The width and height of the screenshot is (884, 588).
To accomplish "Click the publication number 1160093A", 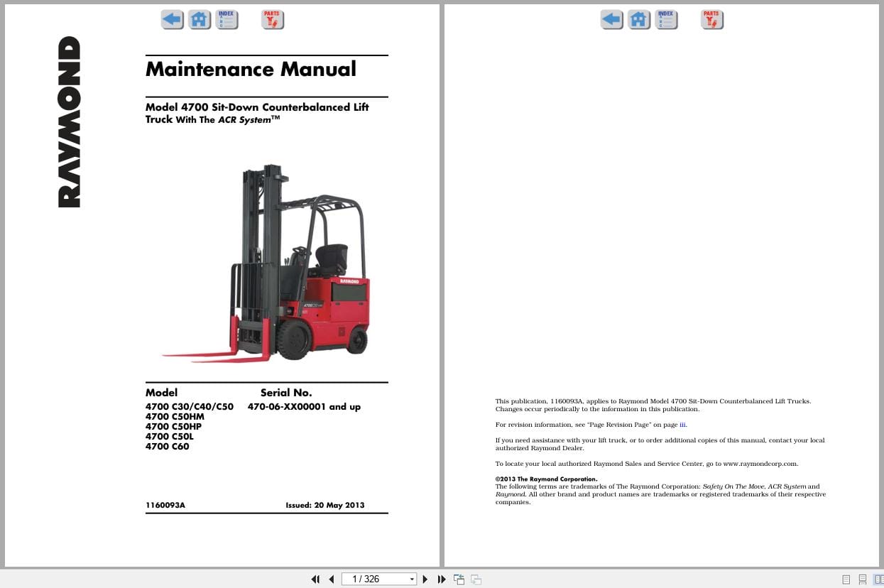I will click(165, 505).
